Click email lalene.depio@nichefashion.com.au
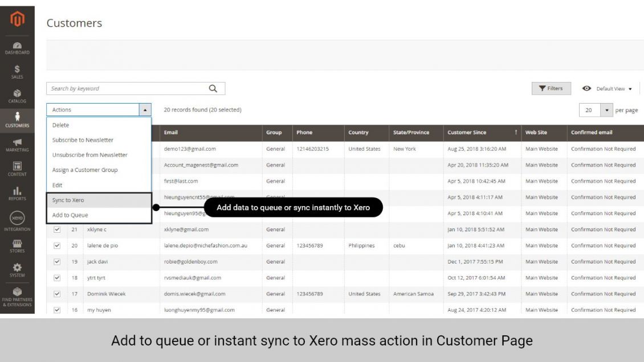The width and height of the screenshot is (644, 362). tap(205, 245)
